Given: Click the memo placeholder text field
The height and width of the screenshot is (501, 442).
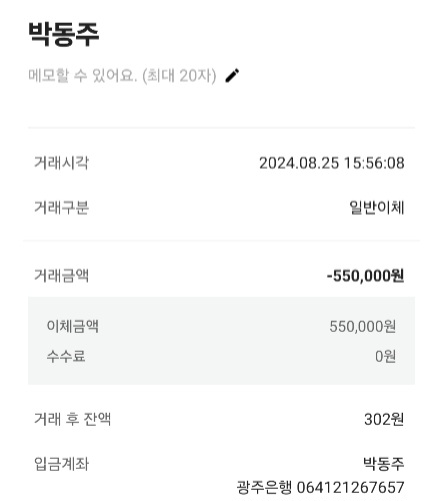Looking at the screenshot, I should pos(122,76).
